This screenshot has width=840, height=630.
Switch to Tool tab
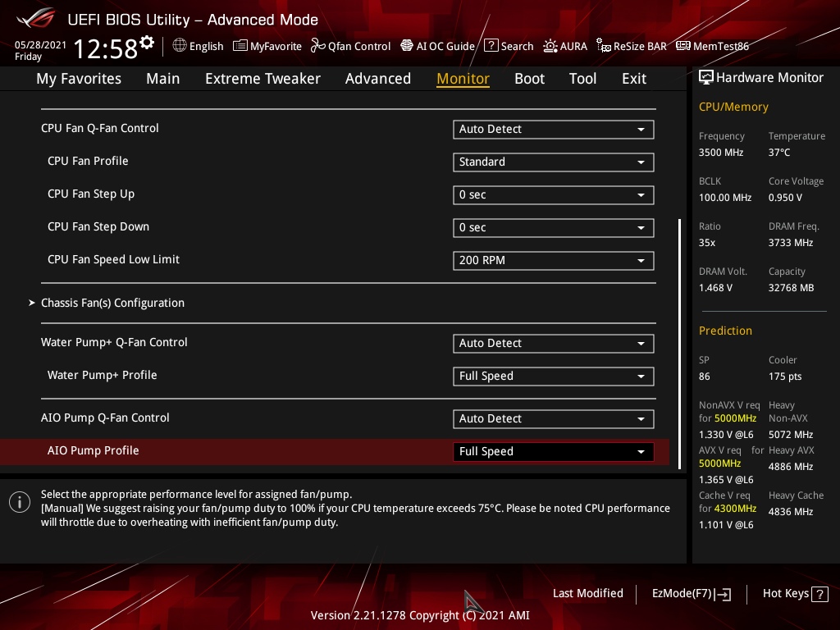click(582, 79)
